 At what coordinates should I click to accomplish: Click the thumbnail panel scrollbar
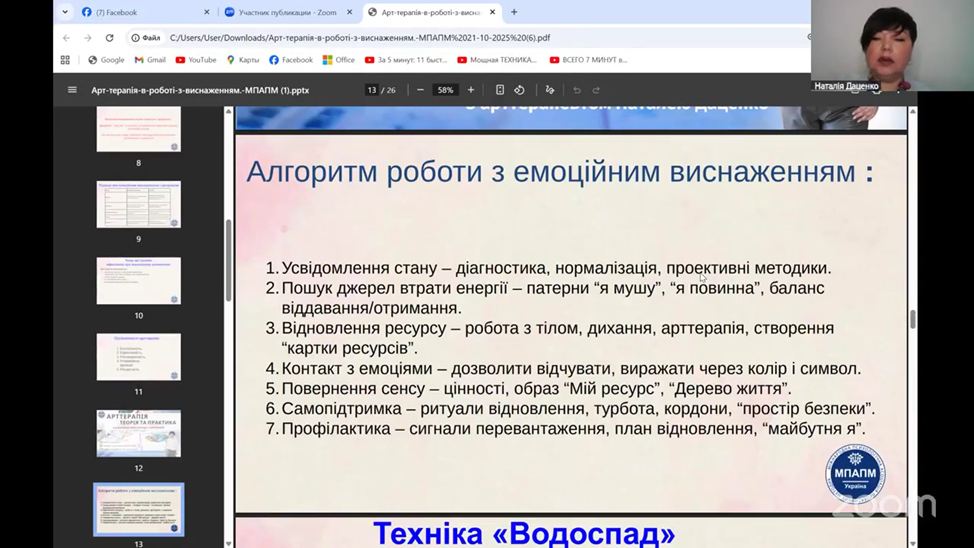[228, 260]
